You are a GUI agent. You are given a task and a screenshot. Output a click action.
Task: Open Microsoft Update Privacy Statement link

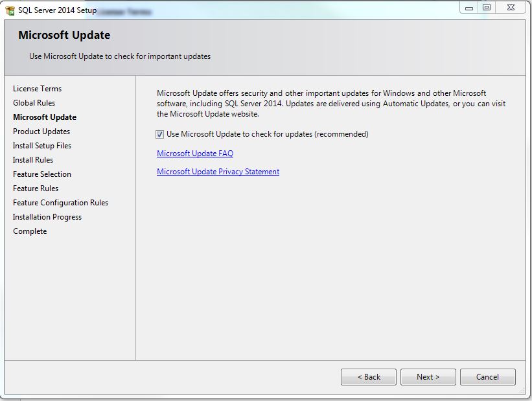pos(218,172)
